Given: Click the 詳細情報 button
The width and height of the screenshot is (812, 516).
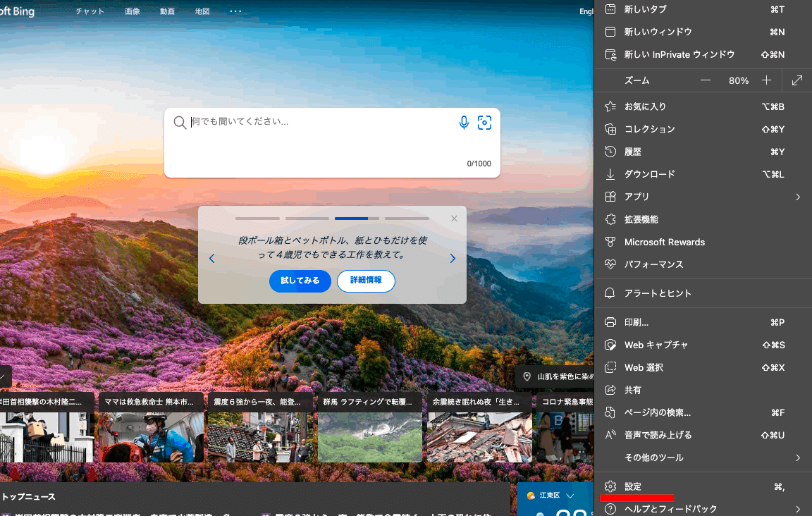Looking at the screenshot, I should (x=366, y=281).
